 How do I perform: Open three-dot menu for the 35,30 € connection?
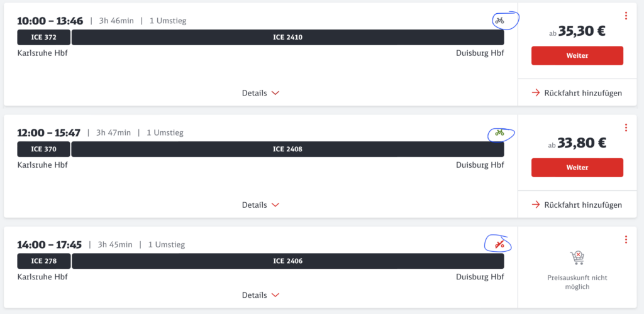click(626, 16)
